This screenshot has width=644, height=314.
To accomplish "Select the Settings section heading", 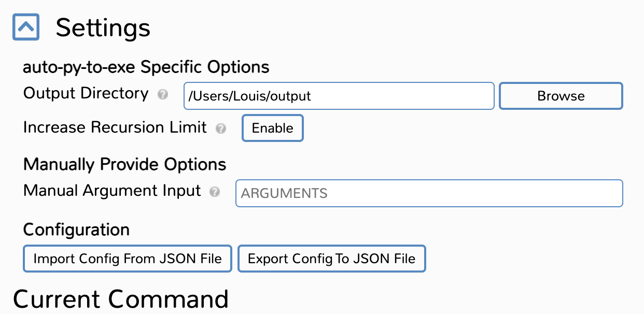I will point(103,27).
